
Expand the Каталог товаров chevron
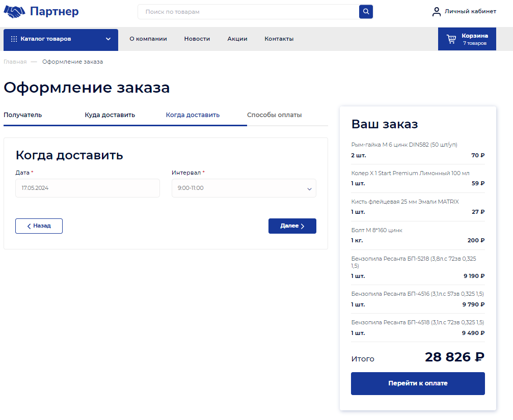[x=108, y=39]
